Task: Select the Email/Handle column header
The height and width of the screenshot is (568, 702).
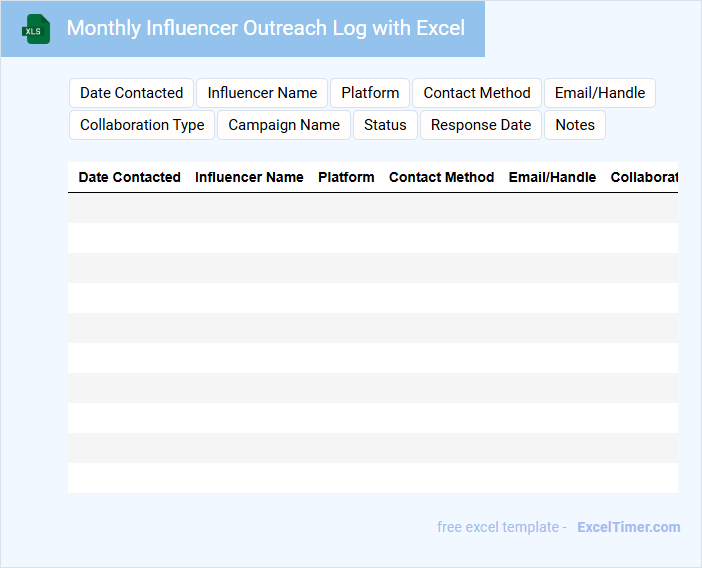Action: pos(552,177)
